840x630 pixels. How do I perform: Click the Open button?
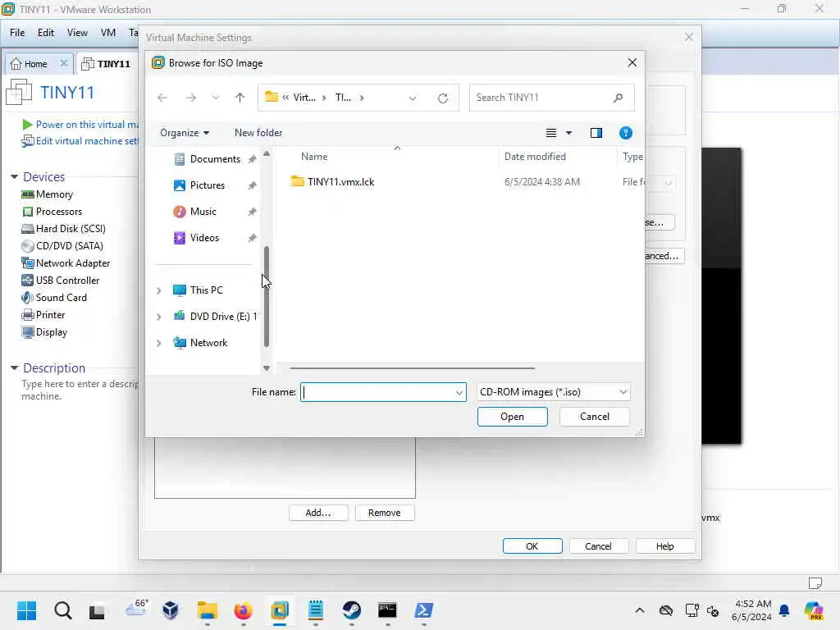[512, 417]
